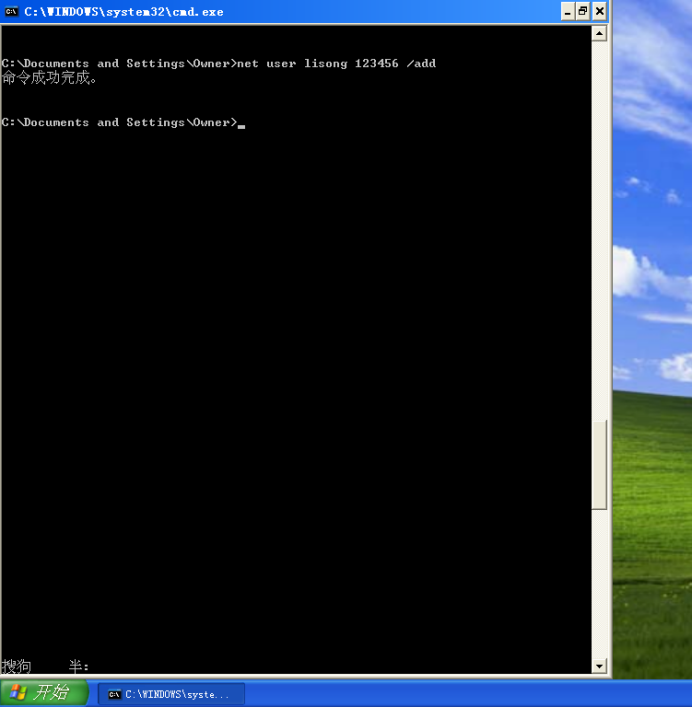Select the C:\WINDOWS\syste... taskbar button
Image resolution: width=692 pixels, height=708 pixels.
pos(172,694)
